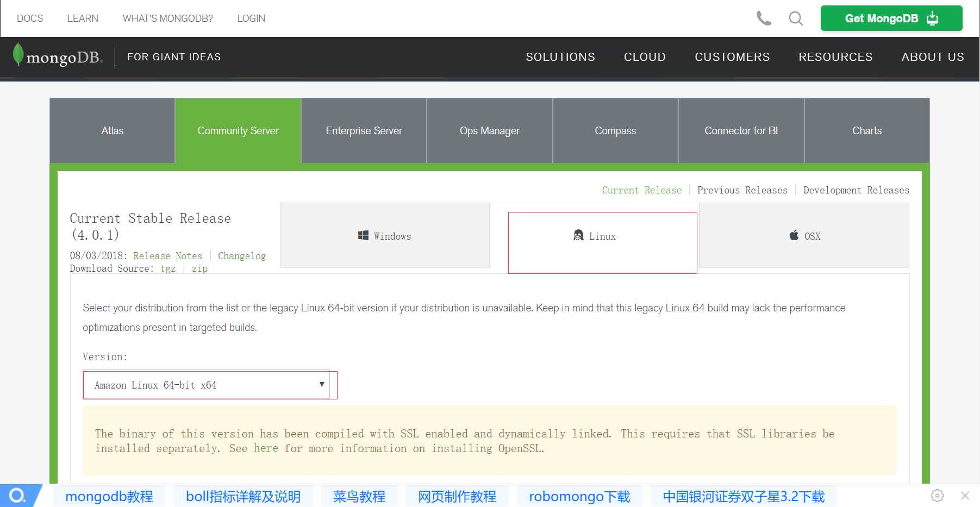The image size is (980, 507).
Task: Open the CUSTOMERS navigation menu
Action: [x=732, y=57]
